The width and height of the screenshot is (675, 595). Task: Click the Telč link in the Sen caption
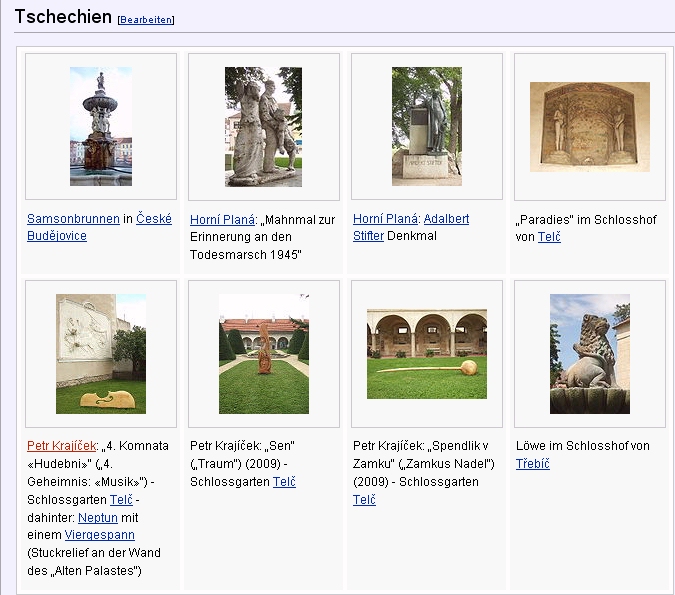point(284,482)
